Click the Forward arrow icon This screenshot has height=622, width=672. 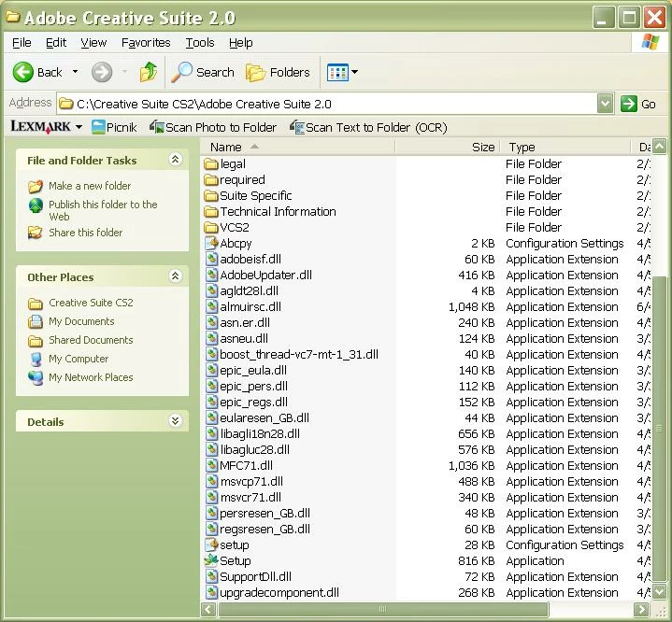tap(102, 72)
